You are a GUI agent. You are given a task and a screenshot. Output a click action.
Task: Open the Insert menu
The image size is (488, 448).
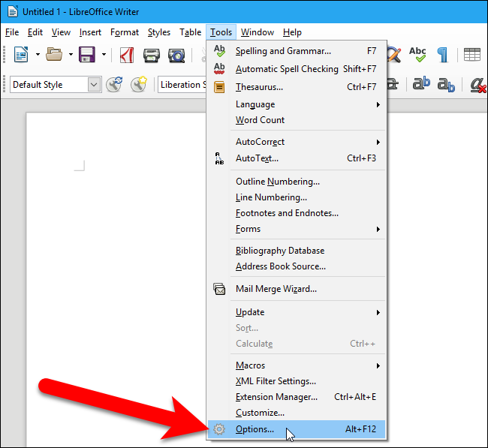tap(90, 32)
